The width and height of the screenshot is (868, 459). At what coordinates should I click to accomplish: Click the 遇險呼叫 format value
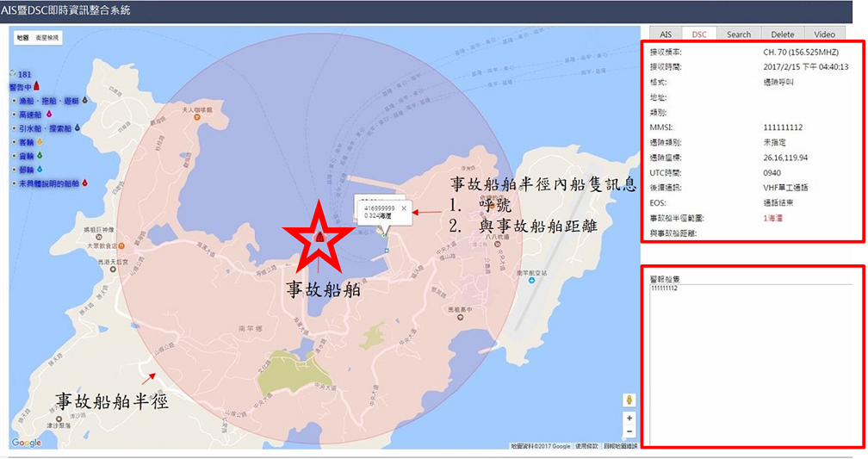[778, 82]
